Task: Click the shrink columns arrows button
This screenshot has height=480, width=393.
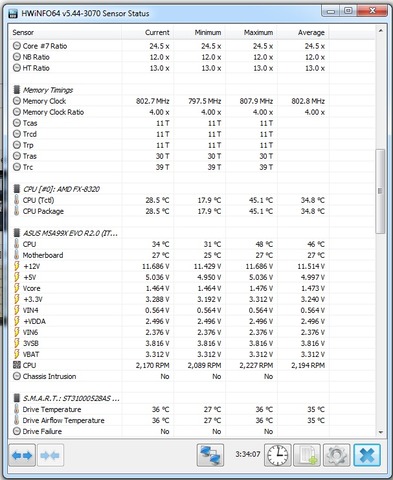Action: 50,455
